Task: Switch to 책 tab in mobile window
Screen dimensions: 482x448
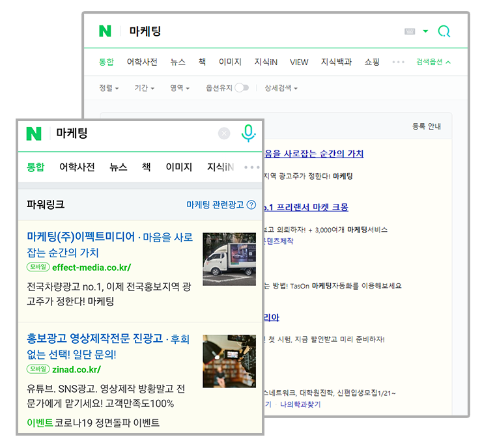Action: click(147, 167)
